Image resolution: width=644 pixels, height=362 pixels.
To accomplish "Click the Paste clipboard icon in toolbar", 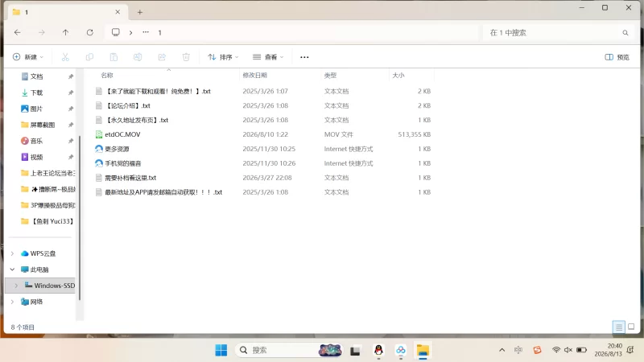I will pos(114,57).
